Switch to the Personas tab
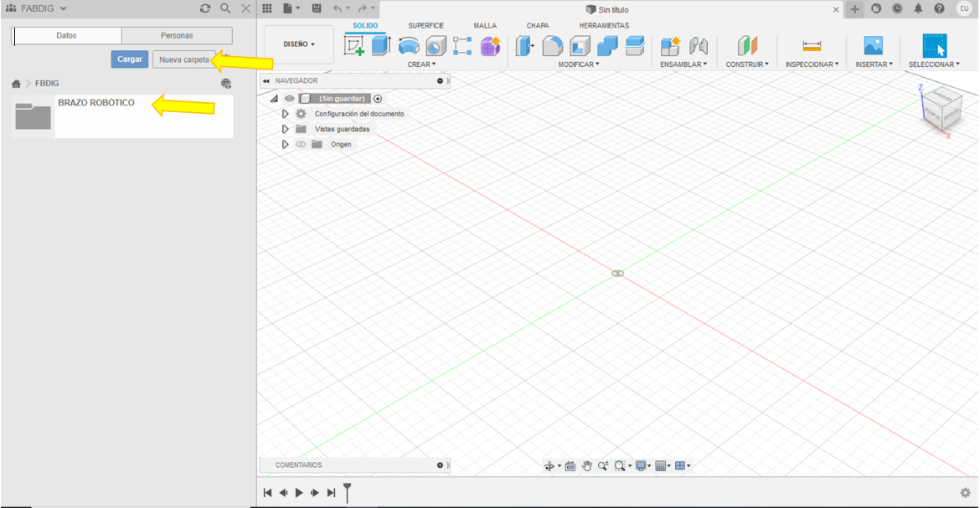The height and width of the screenshot is (508, 980). tap(177, 36)
